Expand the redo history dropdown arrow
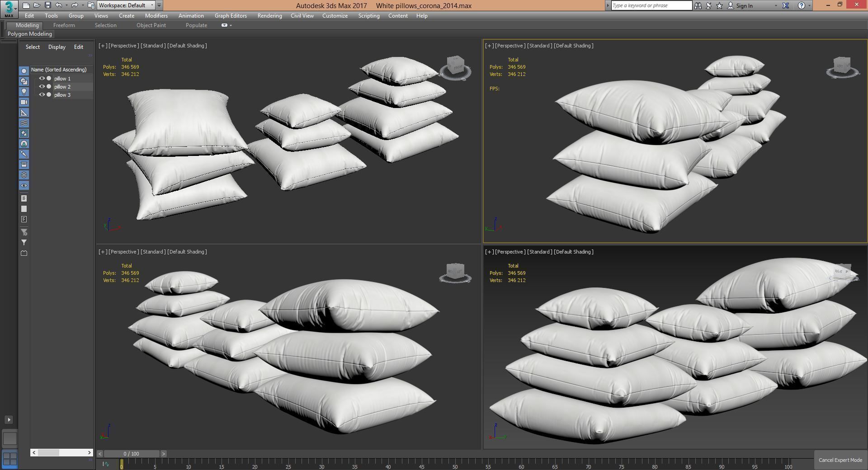 point(82,5)
